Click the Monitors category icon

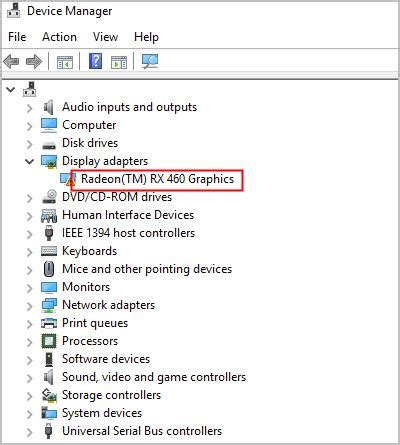49,287
